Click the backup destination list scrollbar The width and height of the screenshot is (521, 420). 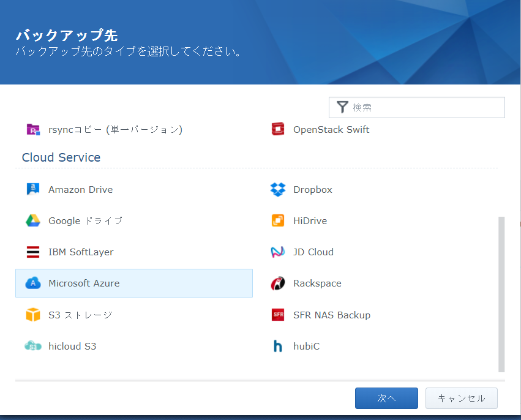tap(501, 294)
